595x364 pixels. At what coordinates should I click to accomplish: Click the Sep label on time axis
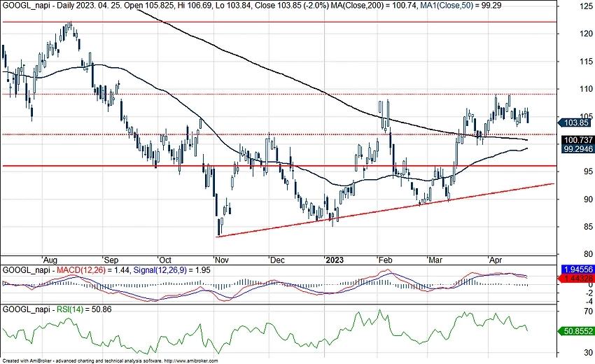pos(111,260)
